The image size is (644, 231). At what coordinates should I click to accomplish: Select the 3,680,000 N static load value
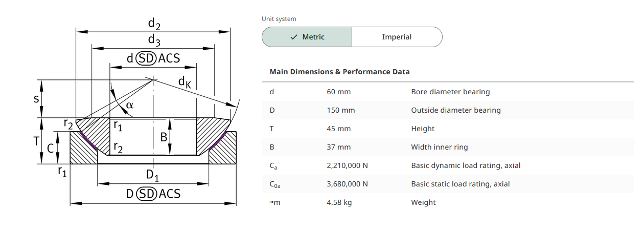coord(347,184)
